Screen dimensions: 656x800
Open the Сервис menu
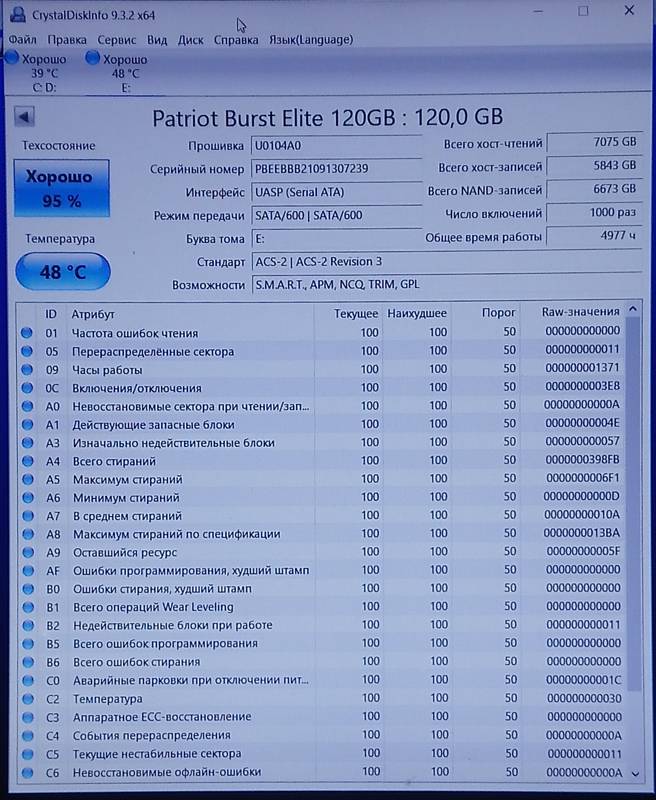pyautogui.click(x=117, y=40)
